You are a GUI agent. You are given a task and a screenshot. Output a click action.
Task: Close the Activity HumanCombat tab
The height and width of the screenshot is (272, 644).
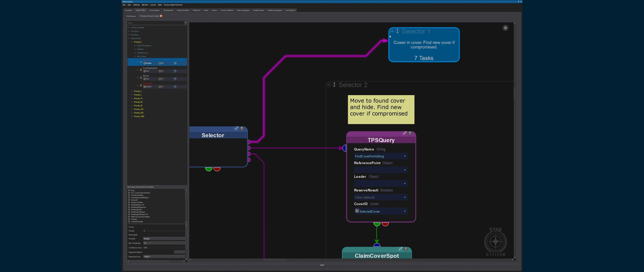click(161, 16)
